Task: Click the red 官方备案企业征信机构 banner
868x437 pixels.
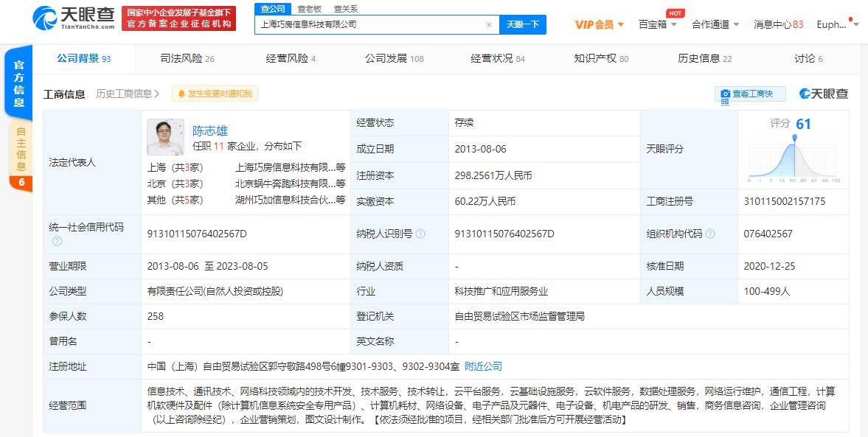Action: tap(178, 18)
